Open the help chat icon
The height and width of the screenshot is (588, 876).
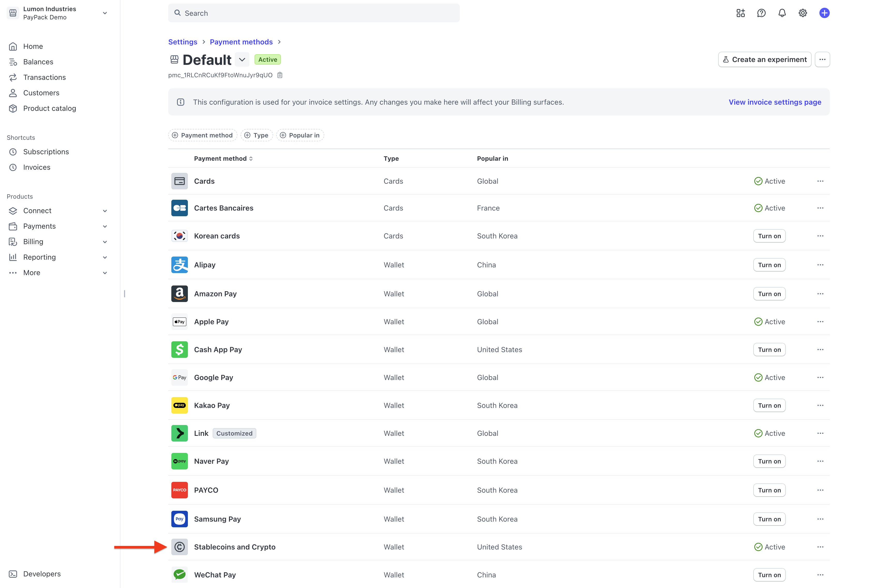(x=761, y=13)
